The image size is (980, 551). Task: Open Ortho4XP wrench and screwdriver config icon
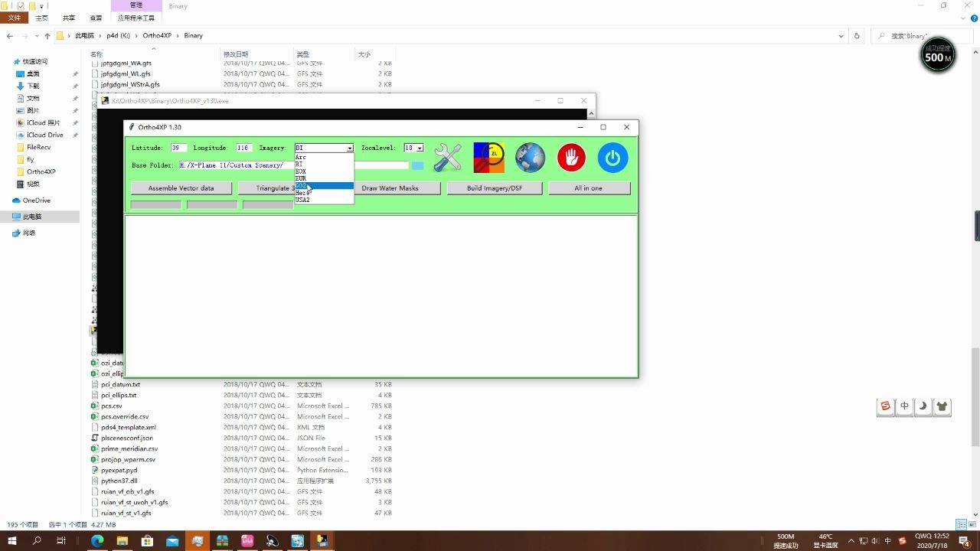(x=447, y=157)
